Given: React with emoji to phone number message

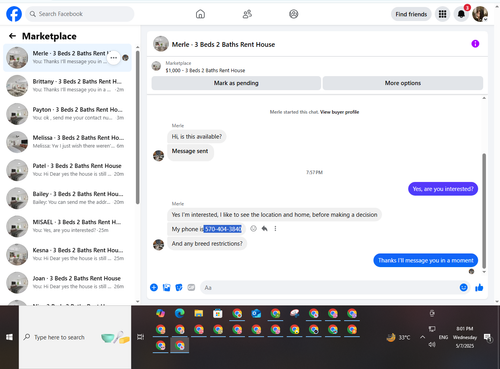Looking at the screenshot, I should click(253, 229).
